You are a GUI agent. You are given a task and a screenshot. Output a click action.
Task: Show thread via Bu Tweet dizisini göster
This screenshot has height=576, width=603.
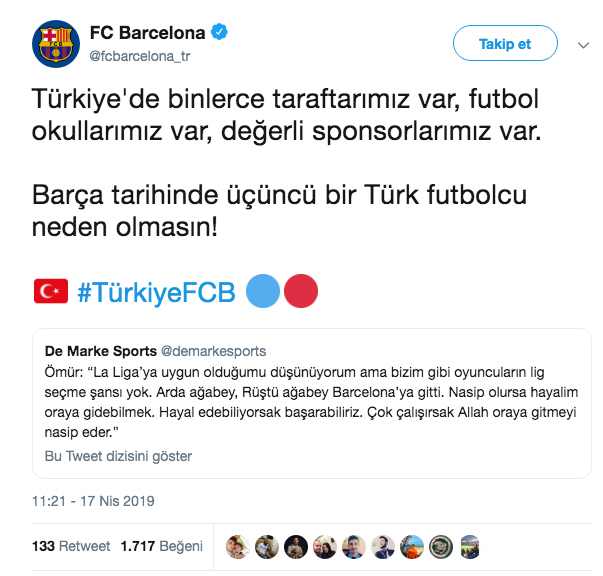119,456
